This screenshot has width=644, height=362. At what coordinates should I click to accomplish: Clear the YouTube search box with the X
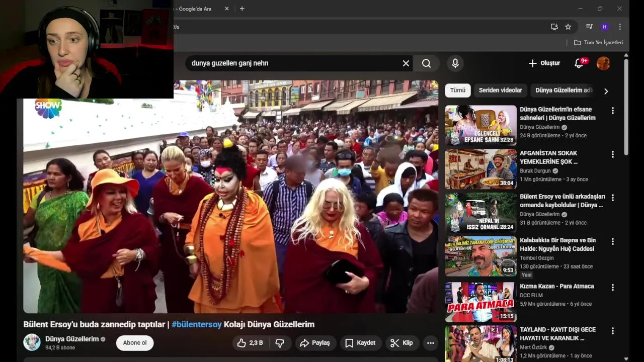[406, 63]
